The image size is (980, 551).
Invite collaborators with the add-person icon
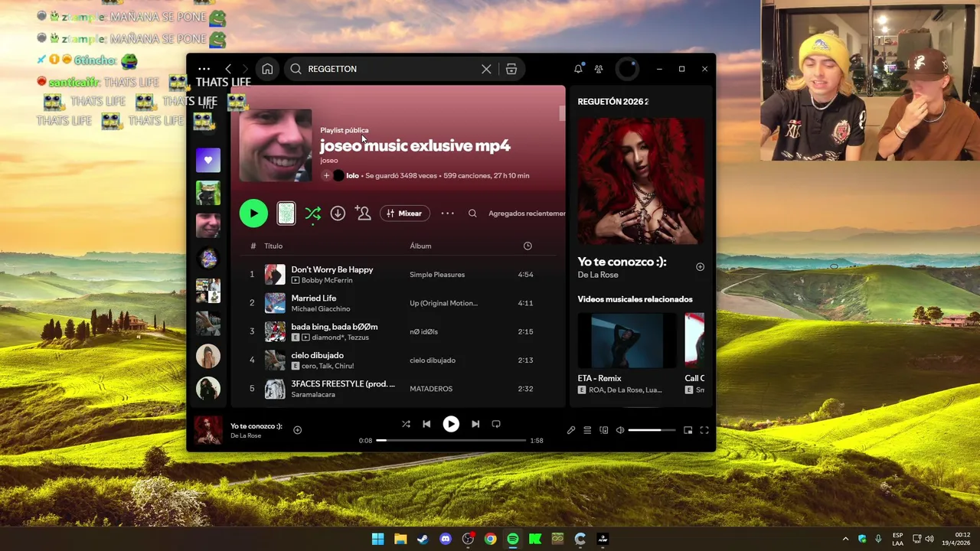pos(363,214)
